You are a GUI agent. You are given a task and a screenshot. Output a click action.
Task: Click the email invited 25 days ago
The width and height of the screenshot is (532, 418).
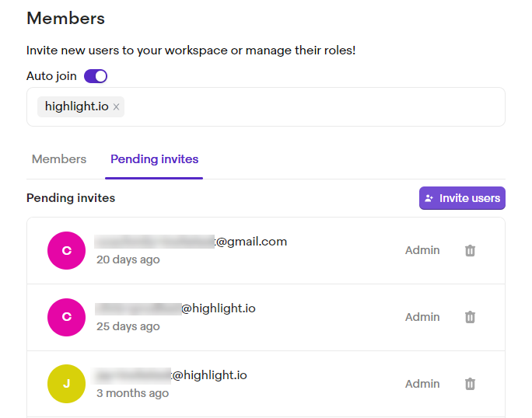tap(175, 308)
